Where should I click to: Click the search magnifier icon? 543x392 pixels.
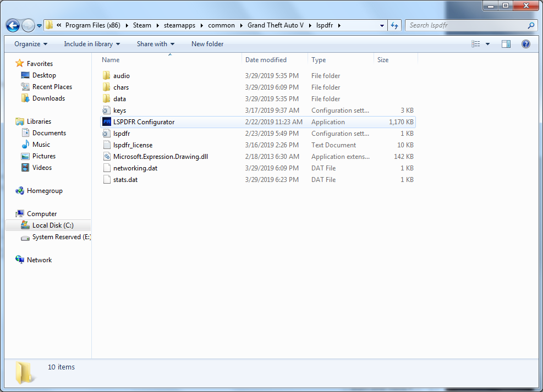click(531, 25)
